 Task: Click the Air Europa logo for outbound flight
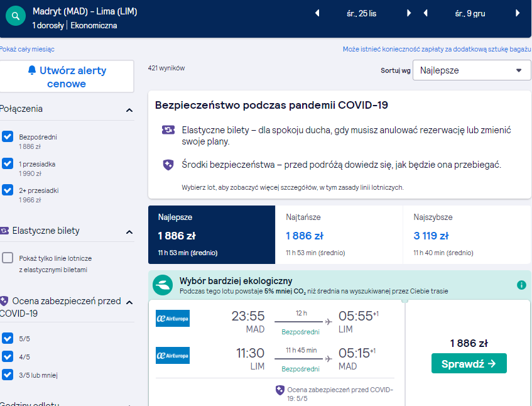click(173, 319)
